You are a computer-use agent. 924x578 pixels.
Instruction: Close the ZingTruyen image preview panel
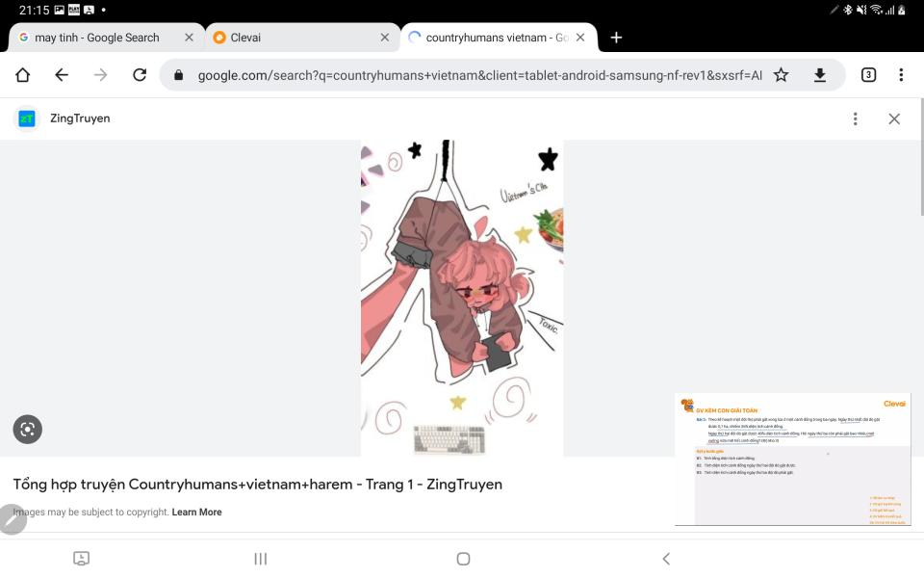(x=894, y=118)
